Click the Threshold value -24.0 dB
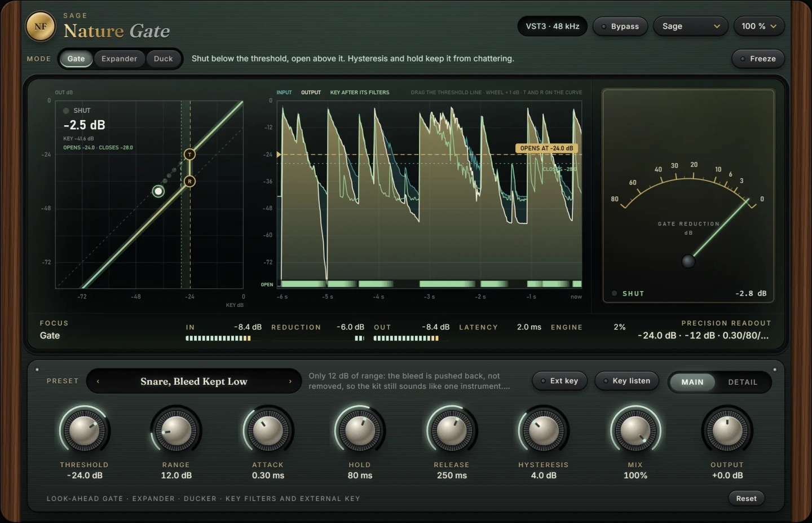The image size is (812, 523). (x=85, y=476)
